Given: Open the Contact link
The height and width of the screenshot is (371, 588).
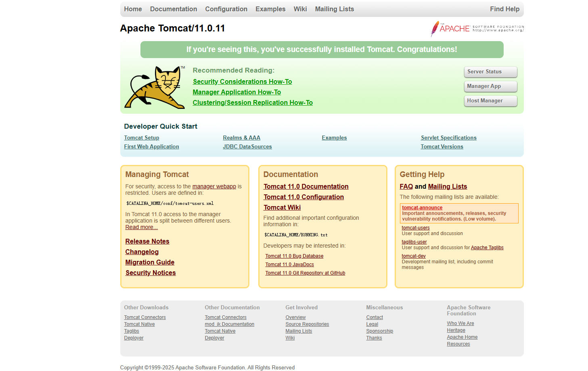Looking at the screenshot, I should (x=375, y=317).
